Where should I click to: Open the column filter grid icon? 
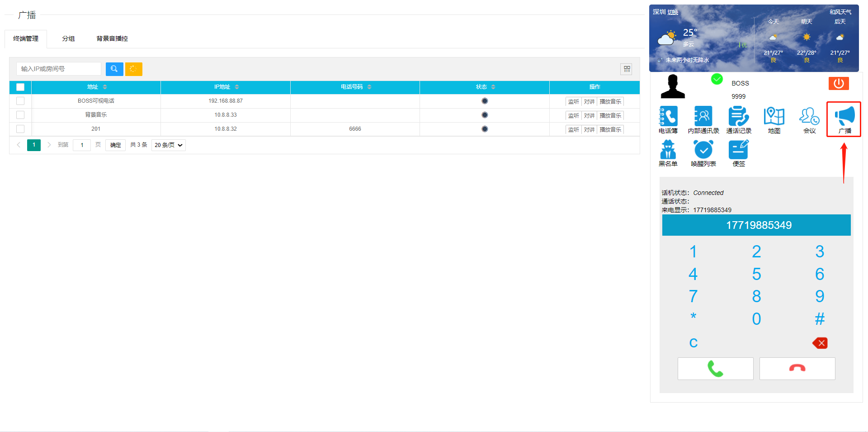627,69
